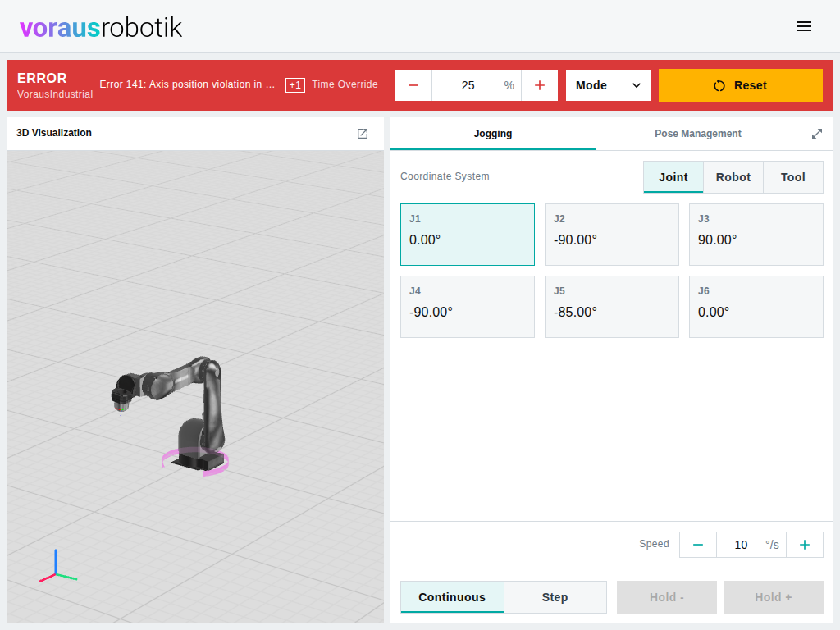The width and height of the screenshot is (840, 630).
Task: Pop out the 3D Visualization panel
Action: [x=363, y=134]
